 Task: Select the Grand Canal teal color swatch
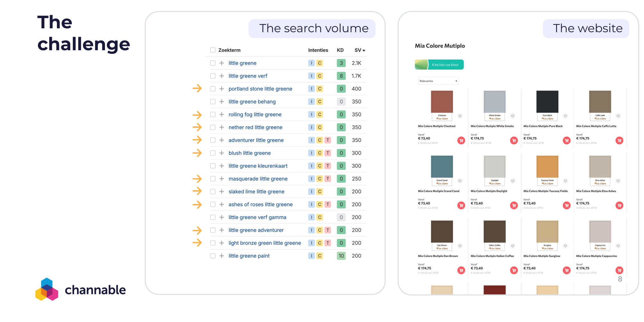tap(442, 167)
